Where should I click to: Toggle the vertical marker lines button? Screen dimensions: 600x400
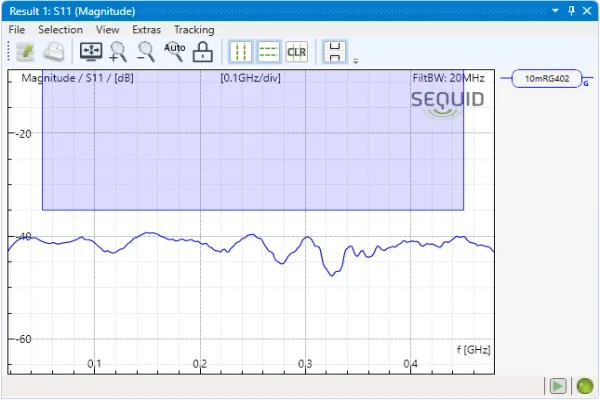tap(240, 51)
